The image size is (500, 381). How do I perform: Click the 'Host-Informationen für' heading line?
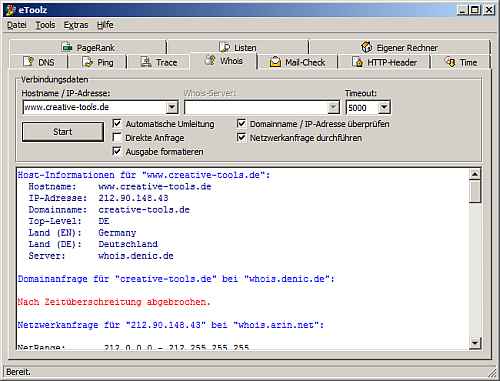[x=144, y=175]
